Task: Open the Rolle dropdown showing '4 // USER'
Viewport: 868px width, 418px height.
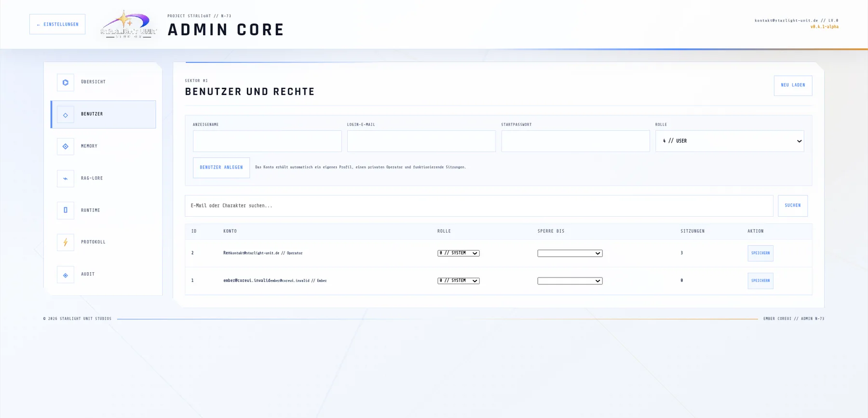Action: point(730,141)
